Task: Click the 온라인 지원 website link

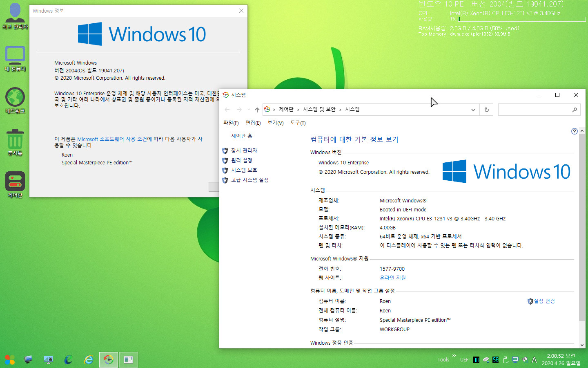Action: tap(393, 278)
